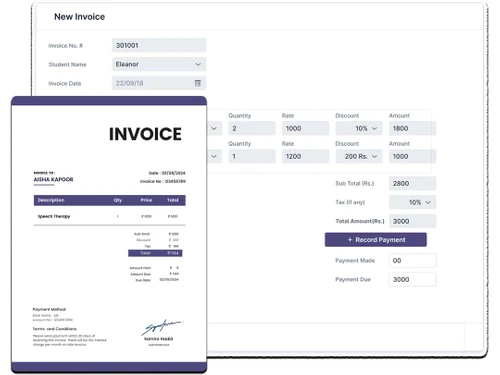Click the Student Name label

pos(67,64)
